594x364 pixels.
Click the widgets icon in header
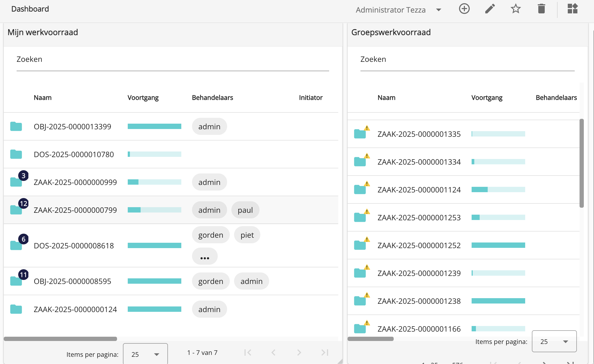[573, 9]
